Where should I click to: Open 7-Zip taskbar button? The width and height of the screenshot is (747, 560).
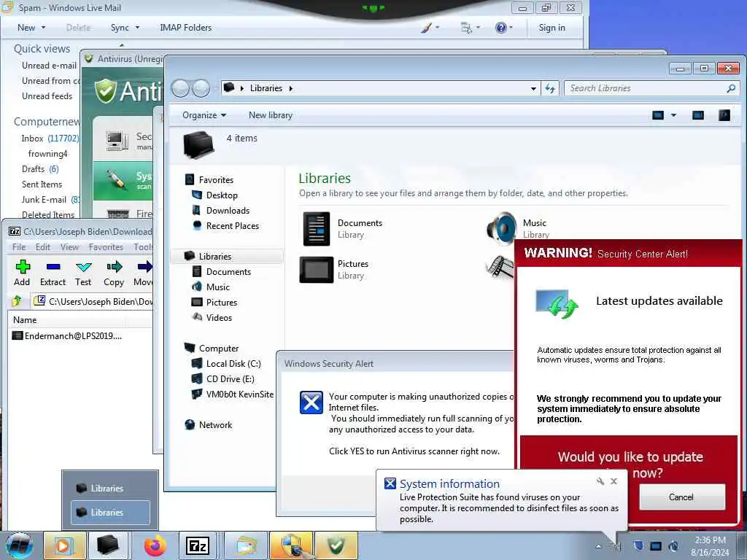pyautogui.click(x=197, y=545)
